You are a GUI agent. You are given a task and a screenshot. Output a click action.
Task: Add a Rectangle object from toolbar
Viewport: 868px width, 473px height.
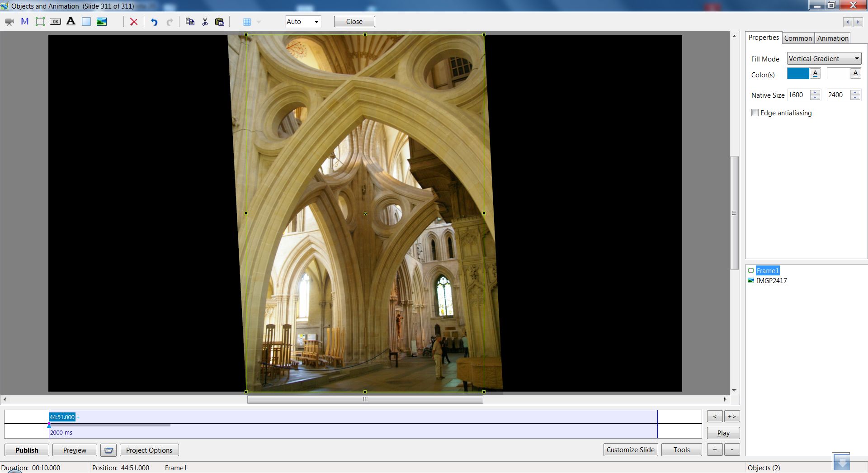tap(86, 22)
